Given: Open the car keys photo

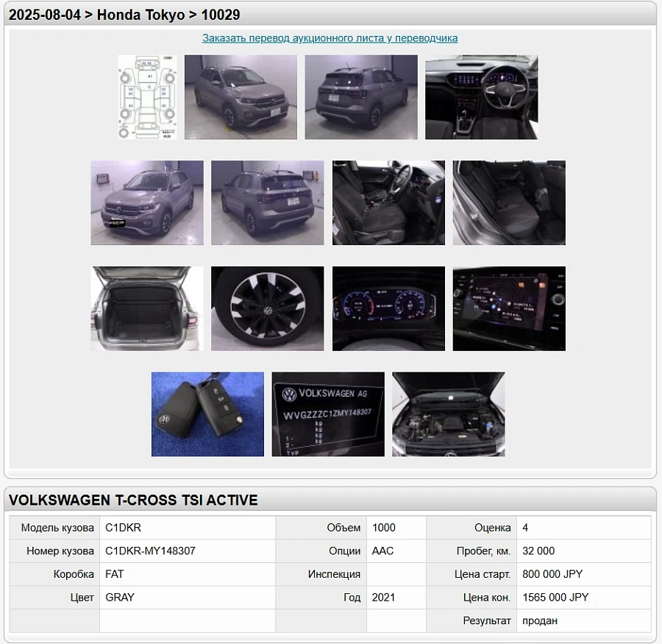Looking at the screenshot, I should pos(207,414).
